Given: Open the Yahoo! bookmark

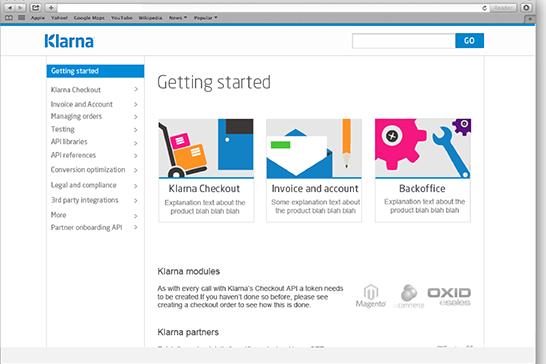Looking at the screenshot, I should [x=59, y=18].
